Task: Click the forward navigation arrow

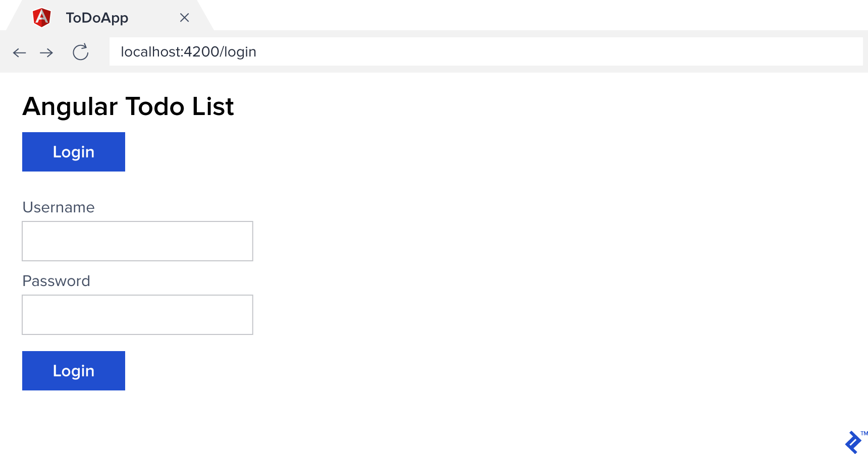Action: click(46, 52)
